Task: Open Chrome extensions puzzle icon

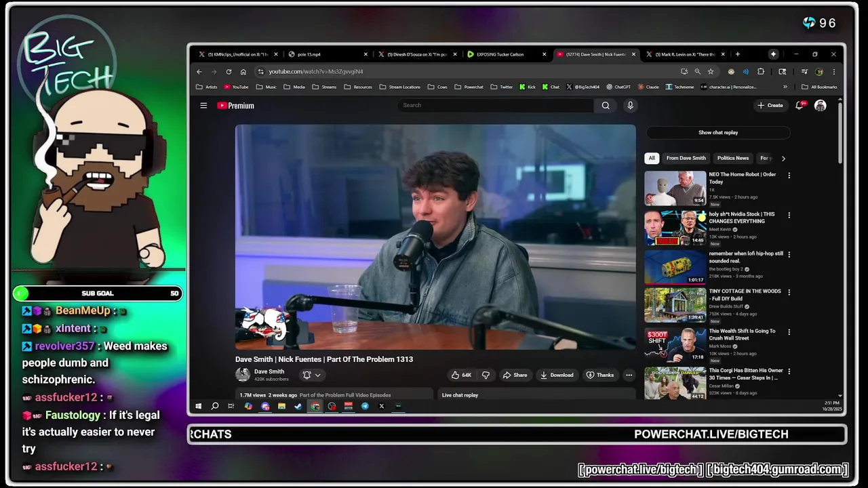Action: 761,71
